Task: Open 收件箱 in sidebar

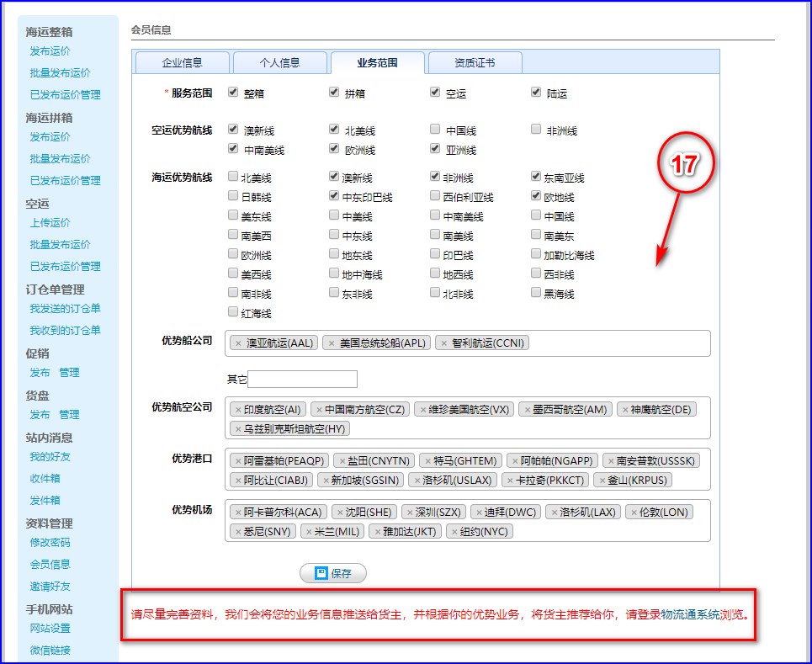Action: pos(45,479)
